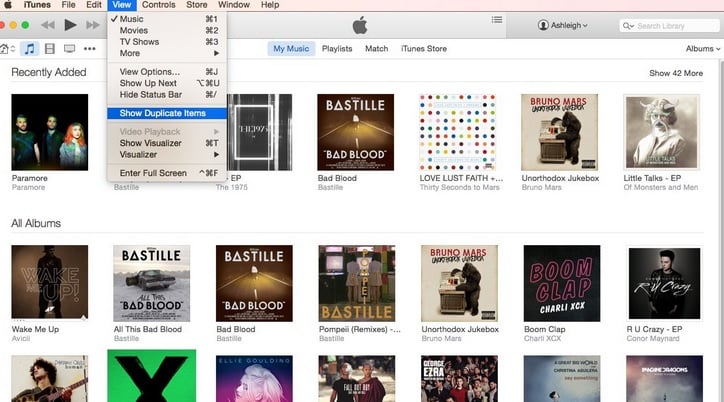Image resolution: width=724 pixels, height=402 pixels.
Task: Open recently added Unorthodox Jukebox cover
Action: click(560, 132)
